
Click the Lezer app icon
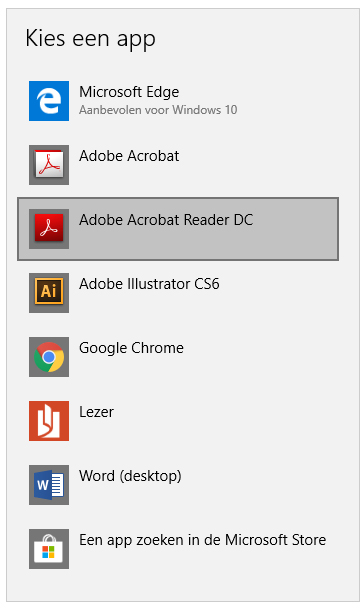49,421
